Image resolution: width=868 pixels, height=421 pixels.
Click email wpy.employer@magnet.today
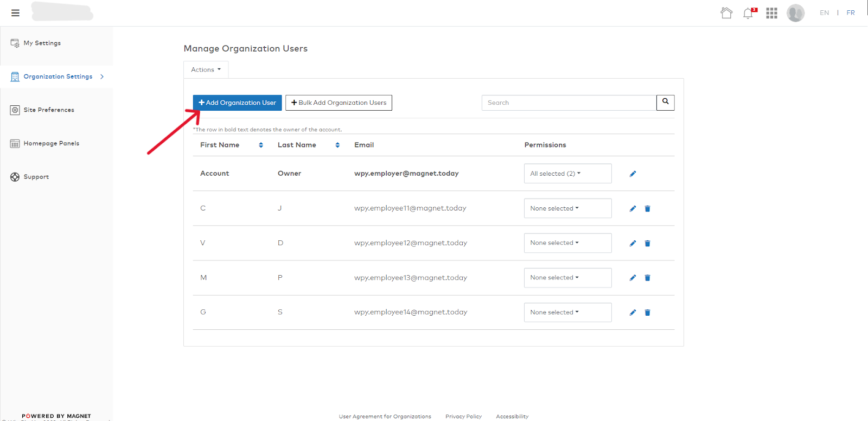(406, 174)
